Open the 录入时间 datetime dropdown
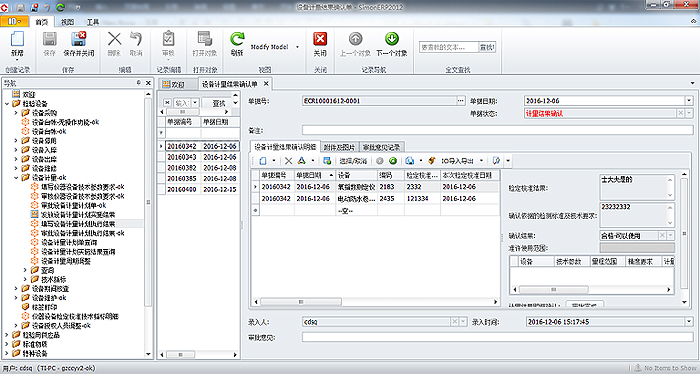The image size is (700, 374). [x=689, y=322]
